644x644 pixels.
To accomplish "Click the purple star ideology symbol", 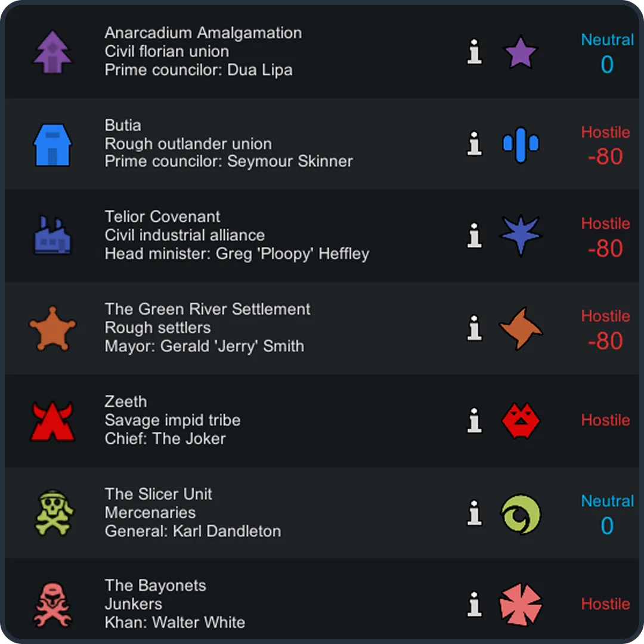I will (x=521, y=52).
